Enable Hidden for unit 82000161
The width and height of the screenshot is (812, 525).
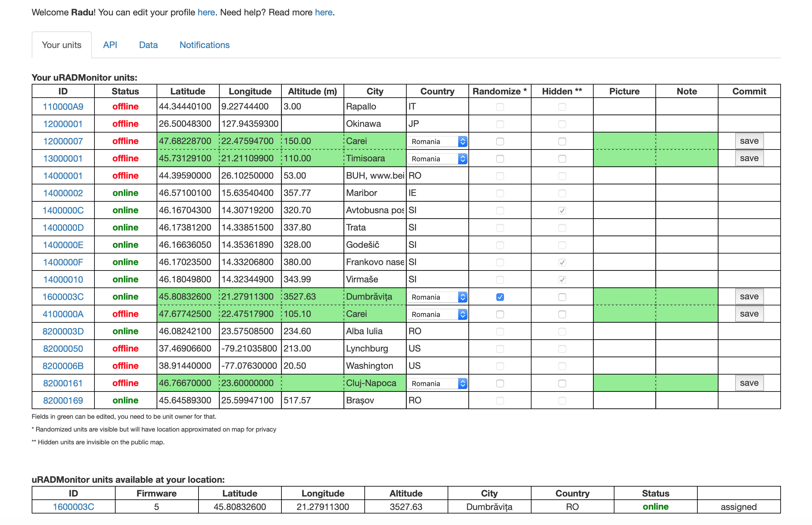click(562, 384)
